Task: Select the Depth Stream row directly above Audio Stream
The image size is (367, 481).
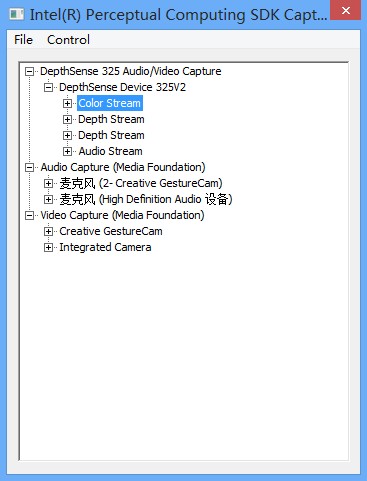Action: pos(111,135)
